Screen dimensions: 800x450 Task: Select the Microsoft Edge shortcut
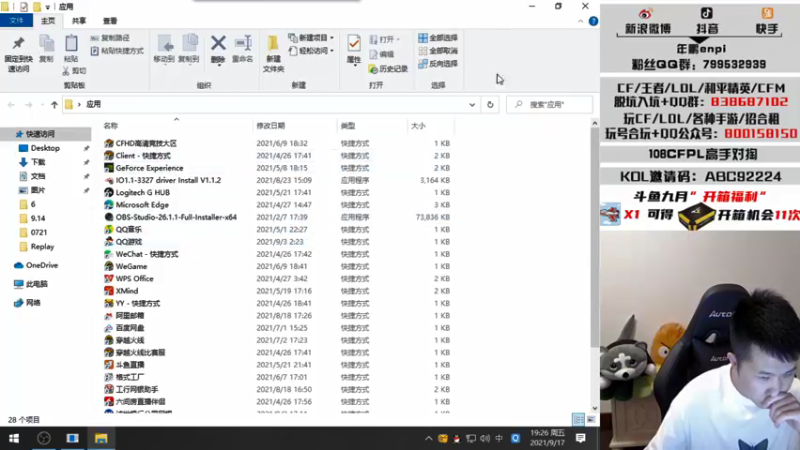pyautogui.click(x=142, y=205)
